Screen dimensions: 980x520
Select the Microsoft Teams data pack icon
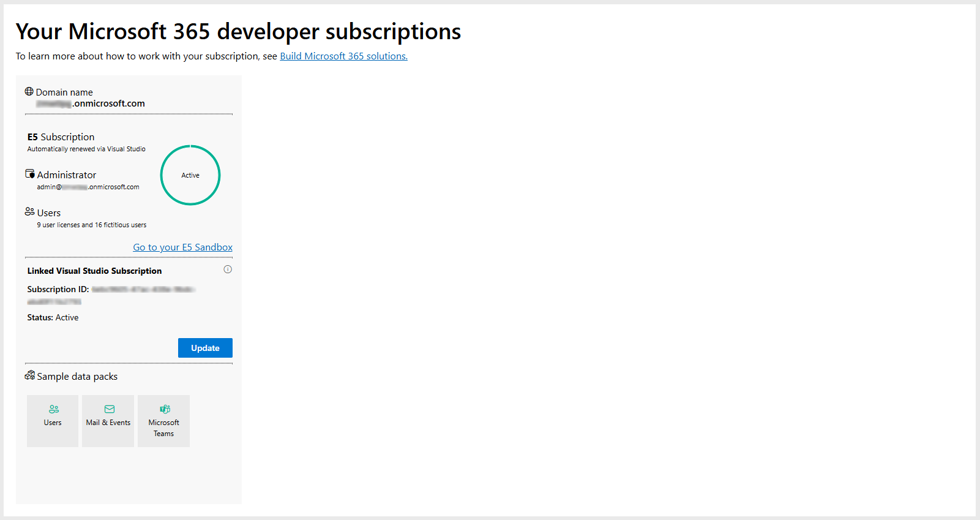(x=165, y=409)
